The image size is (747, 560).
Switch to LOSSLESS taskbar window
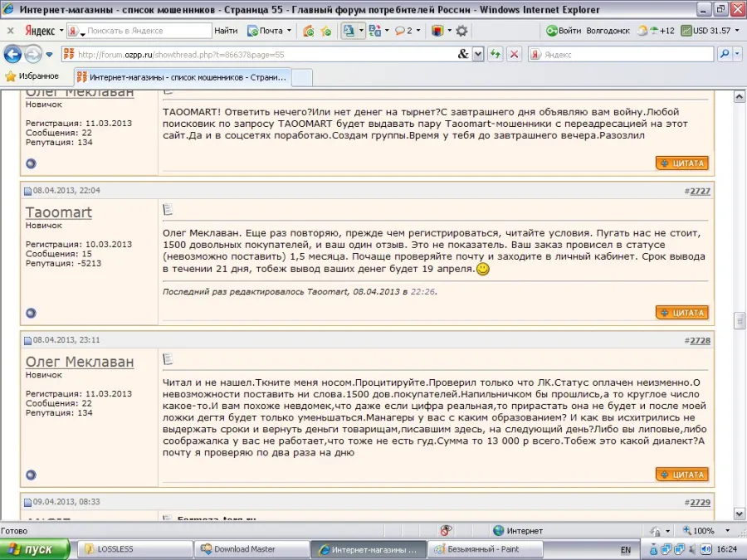pyautogui.click(x=134, y=549)
